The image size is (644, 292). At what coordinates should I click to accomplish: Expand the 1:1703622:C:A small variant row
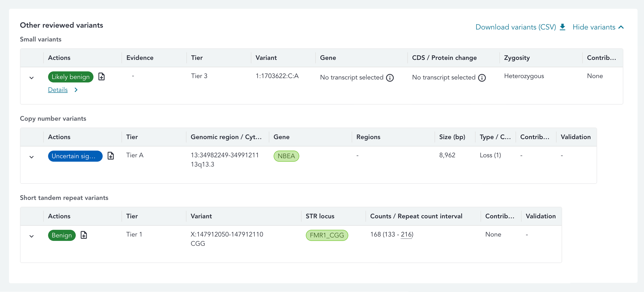(x=32, y=78)
